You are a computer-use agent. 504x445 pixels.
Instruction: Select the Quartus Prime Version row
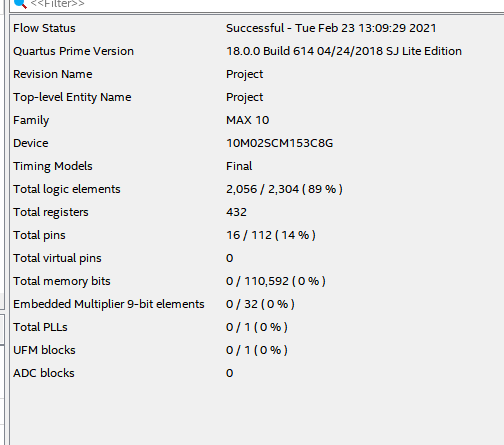tap(257, 51)
